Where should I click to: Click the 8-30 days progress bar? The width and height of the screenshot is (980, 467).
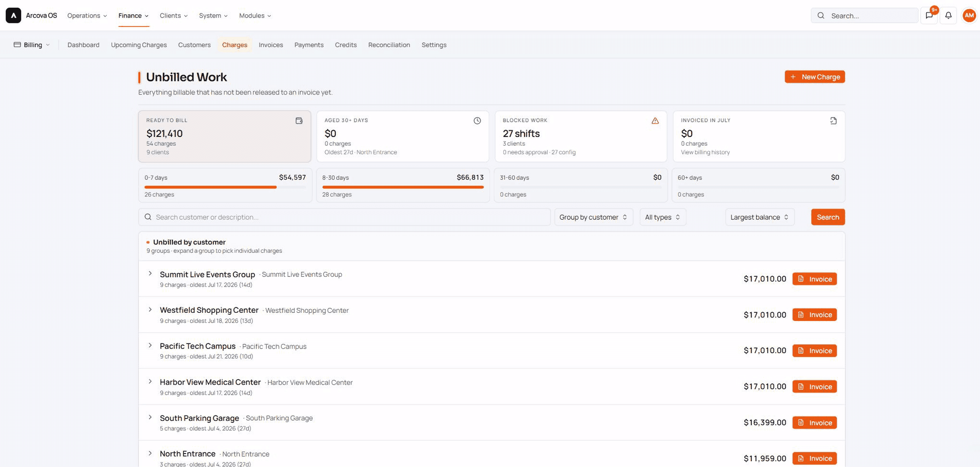click(x=403, y=187)
